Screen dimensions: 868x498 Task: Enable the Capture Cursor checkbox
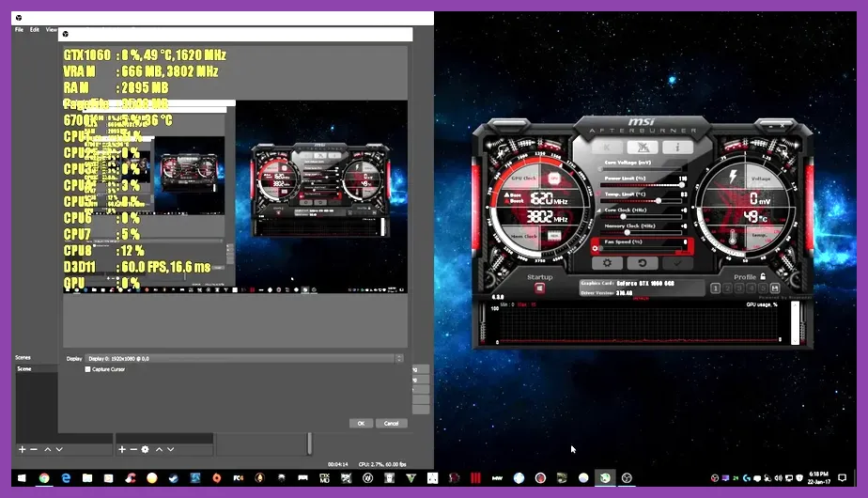[87, 369]
